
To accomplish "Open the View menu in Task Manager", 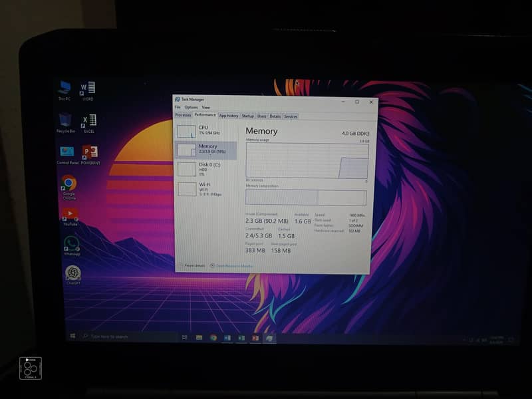I will click(x=205, y=108).
